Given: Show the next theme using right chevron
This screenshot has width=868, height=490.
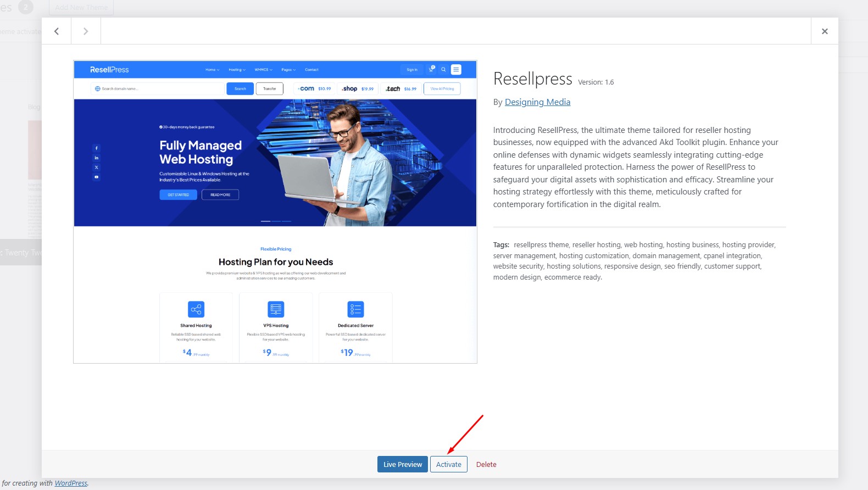Looking at the screenshot, I should tap(86, 31).
